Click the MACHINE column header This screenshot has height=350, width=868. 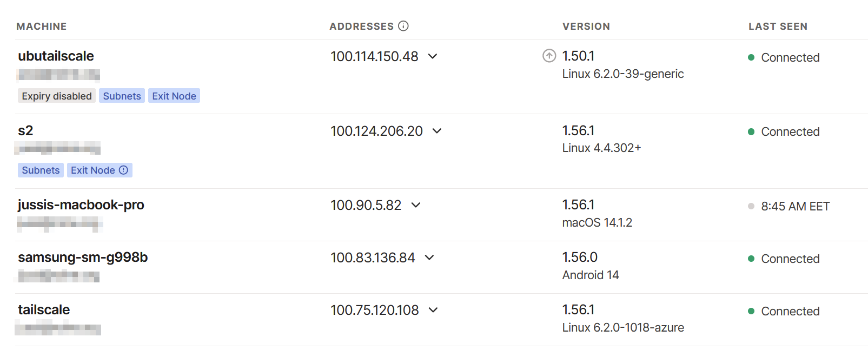(42, 27)
